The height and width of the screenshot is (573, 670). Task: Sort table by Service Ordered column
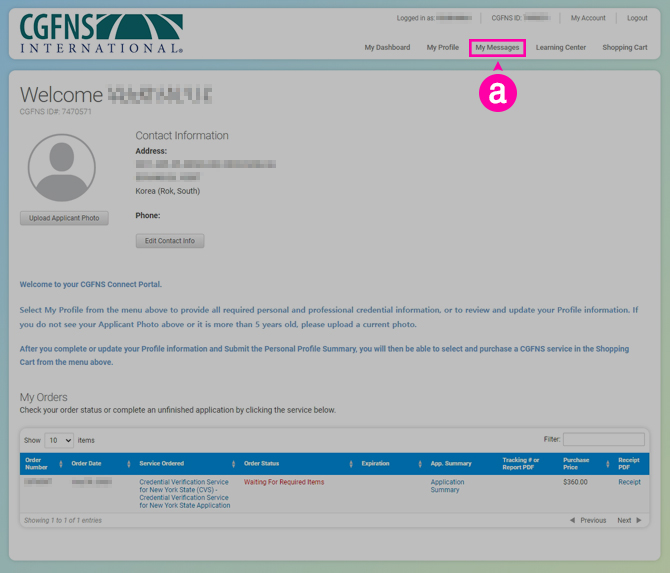coord(187,464)
